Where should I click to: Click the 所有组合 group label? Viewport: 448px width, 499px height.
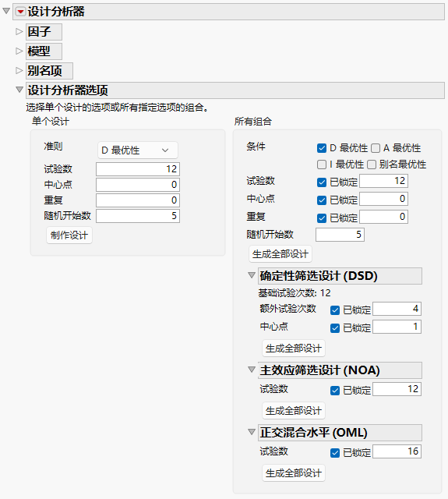click(253, 122)
